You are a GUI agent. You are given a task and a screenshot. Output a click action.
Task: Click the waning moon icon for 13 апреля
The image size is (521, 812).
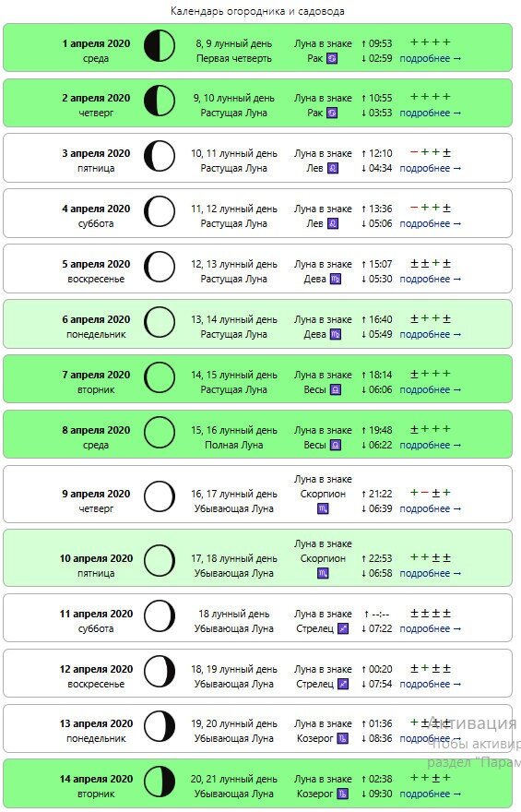click(159, 726)
